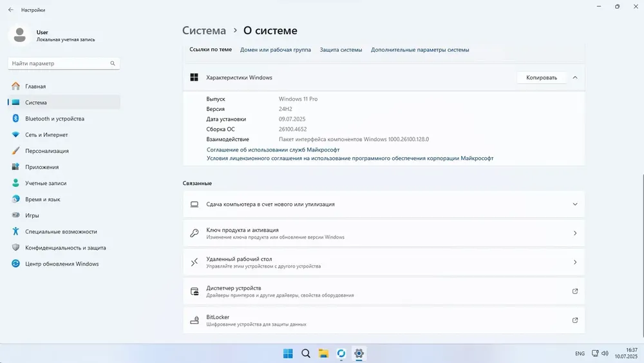Open the Start menu from taskbar
Screen dimensions: 644x363
pyautogui.click(x=288, y=353)
